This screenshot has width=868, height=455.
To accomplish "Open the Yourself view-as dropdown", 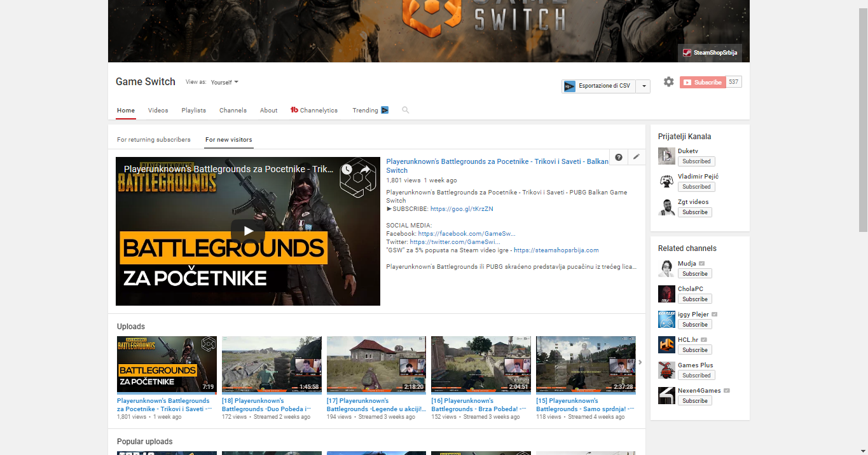I will (x=224, y=82).
